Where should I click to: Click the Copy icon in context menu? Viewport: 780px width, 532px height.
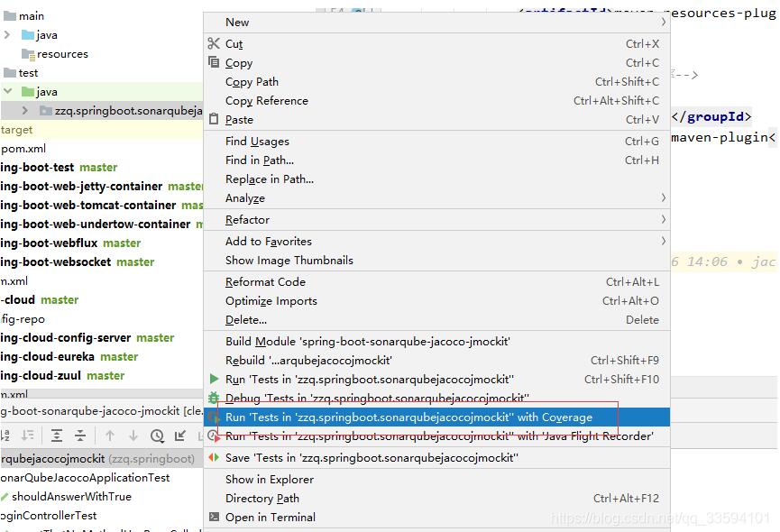[x=214, y=62]
